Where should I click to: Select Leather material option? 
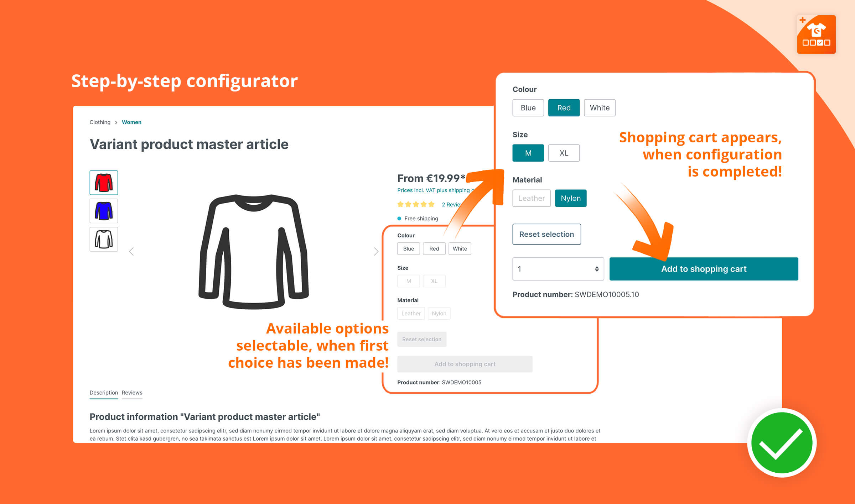click(531, 198)
